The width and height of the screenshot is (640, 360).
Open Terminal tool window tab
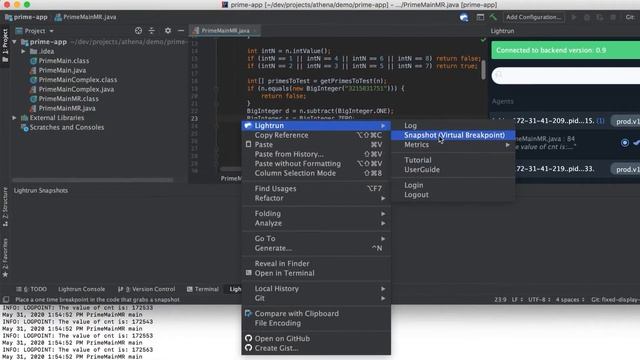pos(203,289)
